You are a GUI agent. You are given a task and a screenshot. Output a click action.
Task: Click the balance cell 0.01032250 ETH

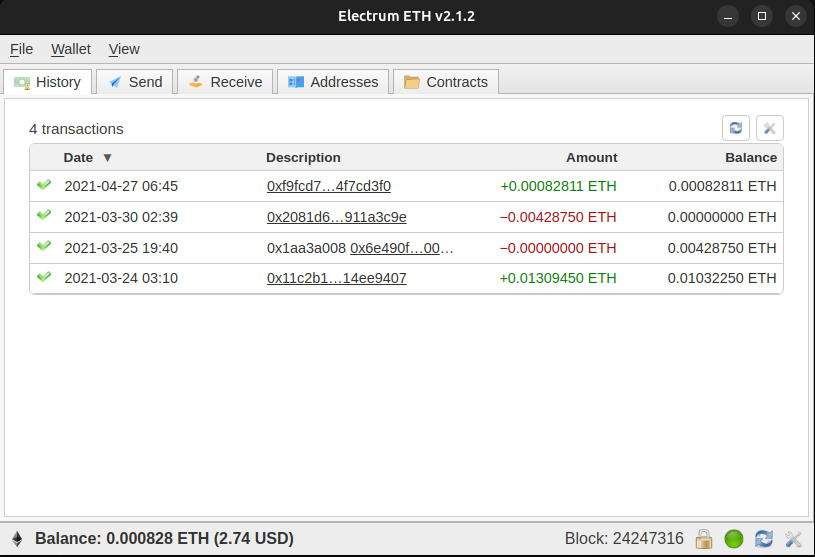pos(722,278)
